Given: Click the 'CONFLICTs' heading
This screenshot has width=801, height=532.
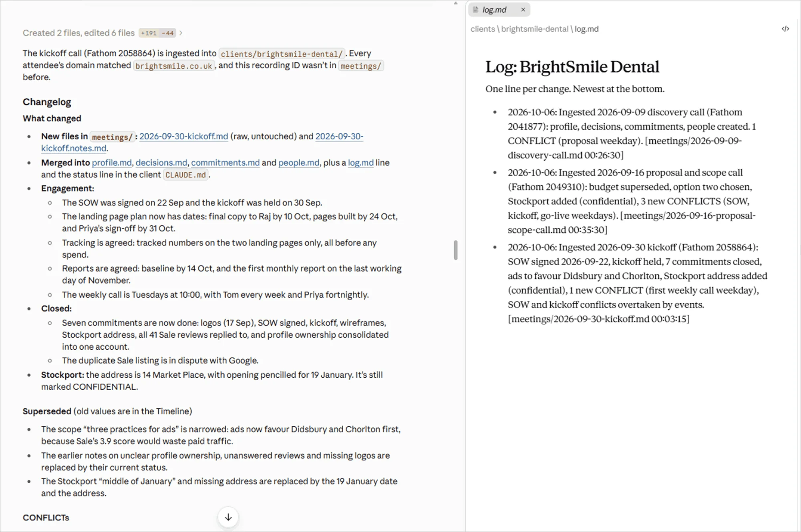Looking at the screenshot, I should 46,518.
